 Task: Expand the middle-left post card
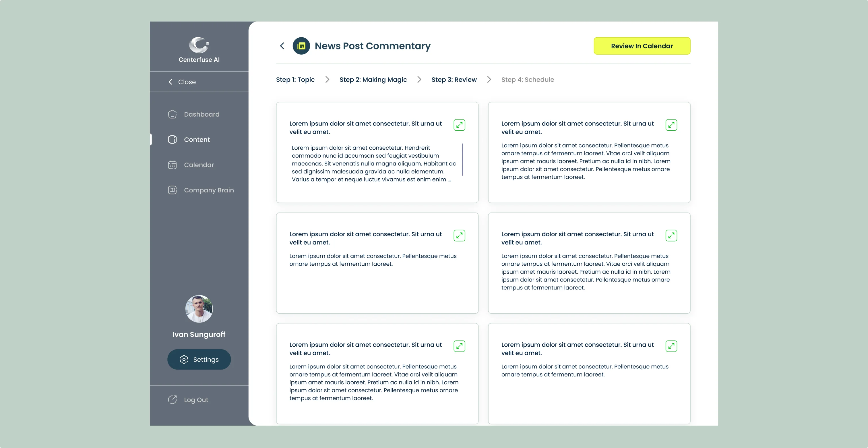click(459, 235)
